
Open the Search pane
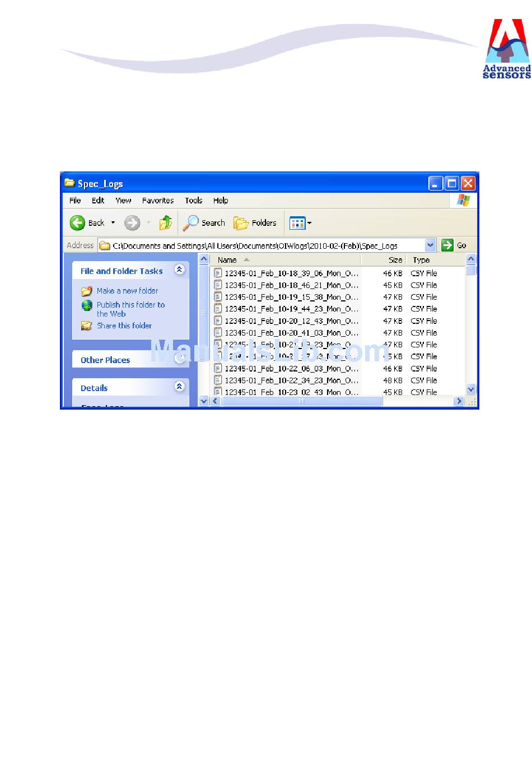click(x=204, y=223)
